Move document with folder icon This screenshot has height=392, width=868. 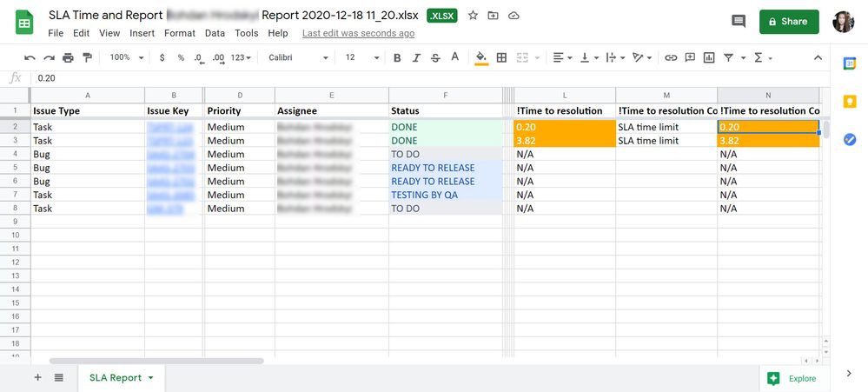tap(493, 16)
